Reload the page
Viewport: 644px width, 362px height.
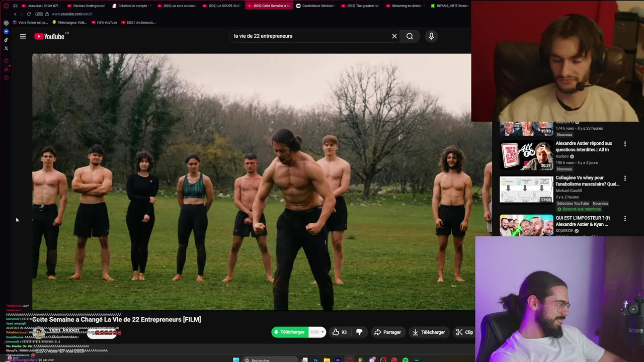pyautogui.click(x=29, y=14)
